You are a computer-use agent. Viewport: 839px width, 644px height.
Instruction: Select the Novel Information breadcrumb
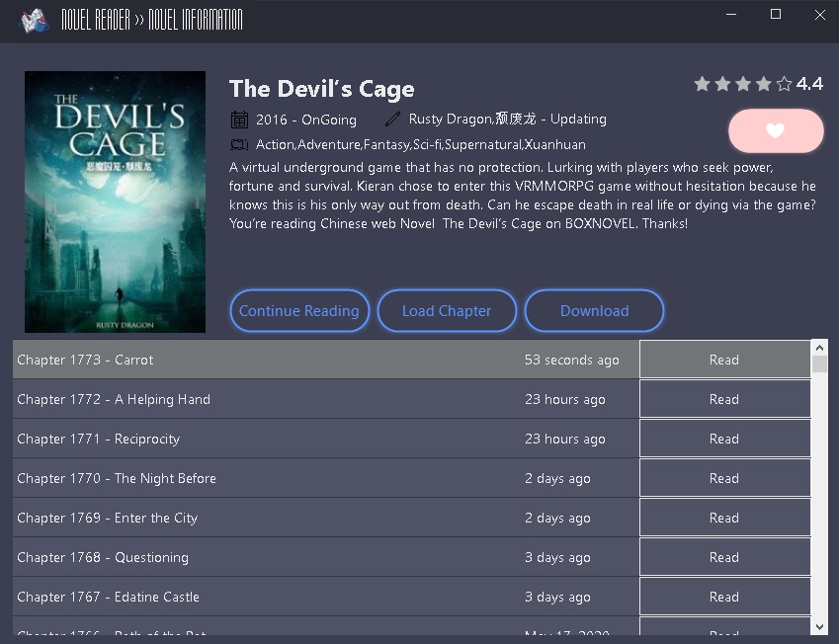coord(195,20)
